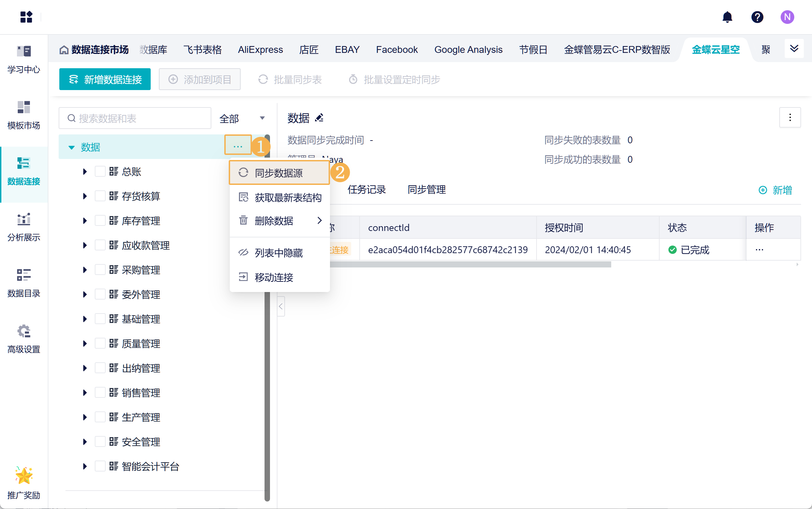Viewport: 812px width, 509px height.
Task: Click the help question mark icon
Action: tap(757, 17)
